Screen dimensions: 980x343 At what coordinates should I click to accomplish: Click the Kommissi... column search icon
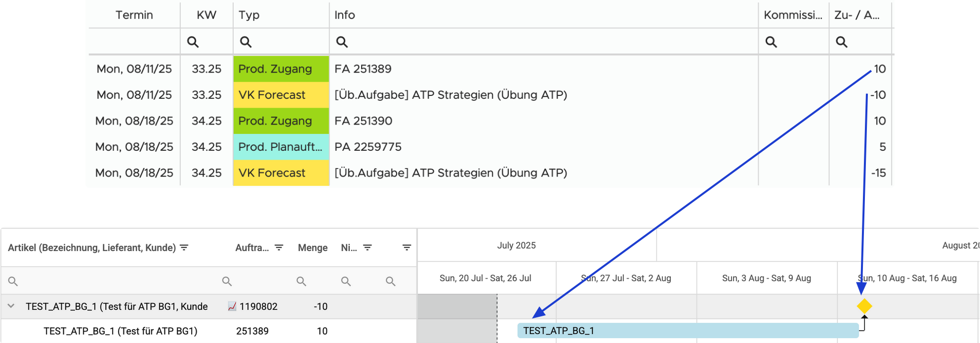pyautogui.click(x=771, y=42)
